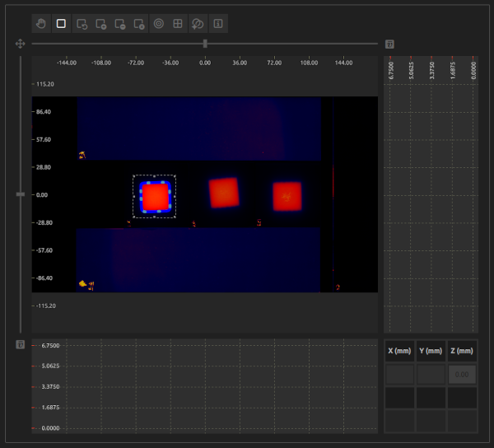
Task: Click the empty Y (mm) value field
Action: click(x=431, y=374)
